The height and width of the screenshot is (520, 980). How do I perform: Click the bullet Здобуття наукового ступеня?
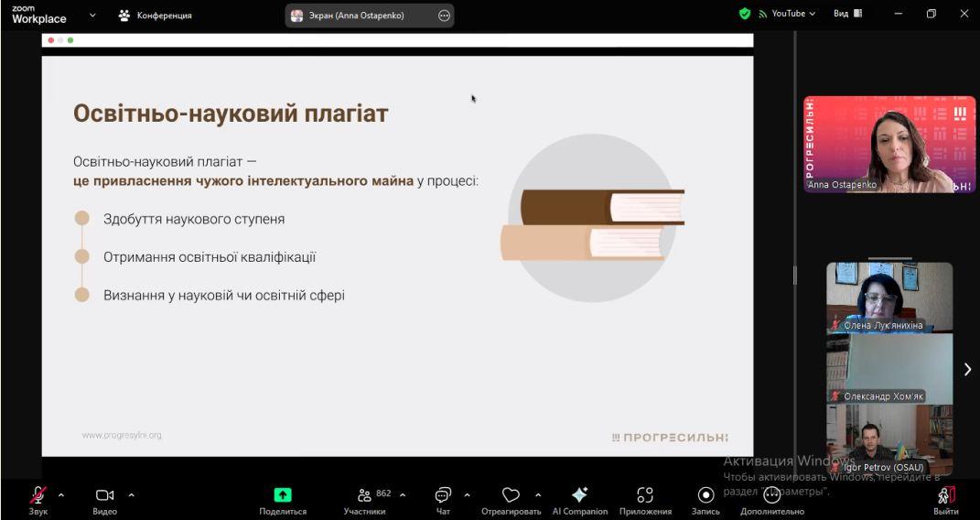(194, 219)
